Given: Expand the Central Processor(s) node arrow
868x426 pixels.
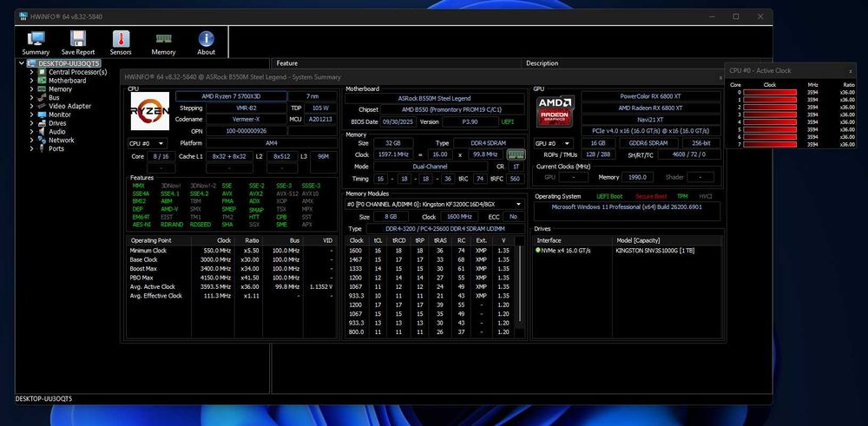Looking at the screenshot, I should pyautogui.click(x=32, y=72).
